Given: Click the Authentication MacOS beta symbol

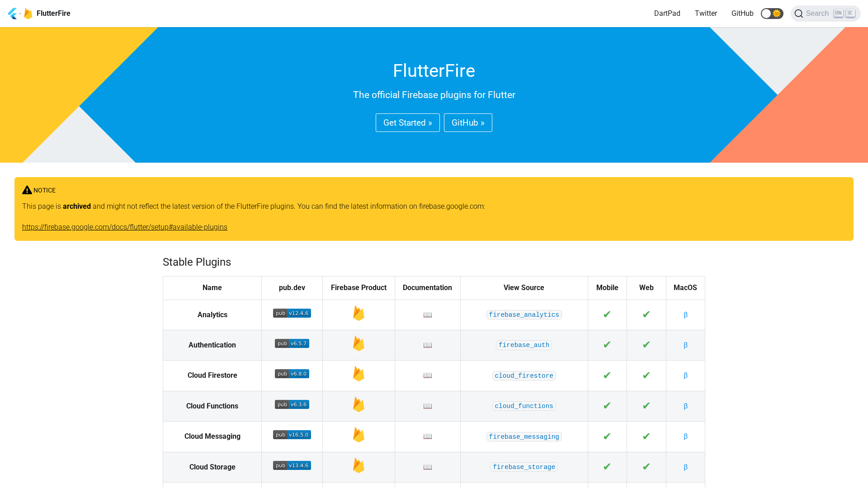Looking at the screenshot, I should coord(685,345).
